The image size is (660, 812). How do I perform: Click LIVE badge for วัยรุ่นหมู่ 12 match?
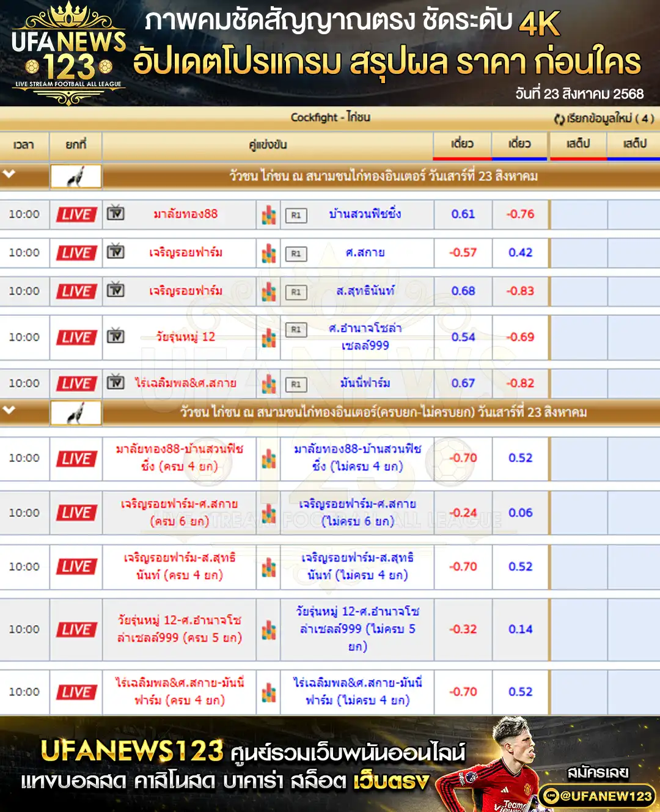pos(76,337)
